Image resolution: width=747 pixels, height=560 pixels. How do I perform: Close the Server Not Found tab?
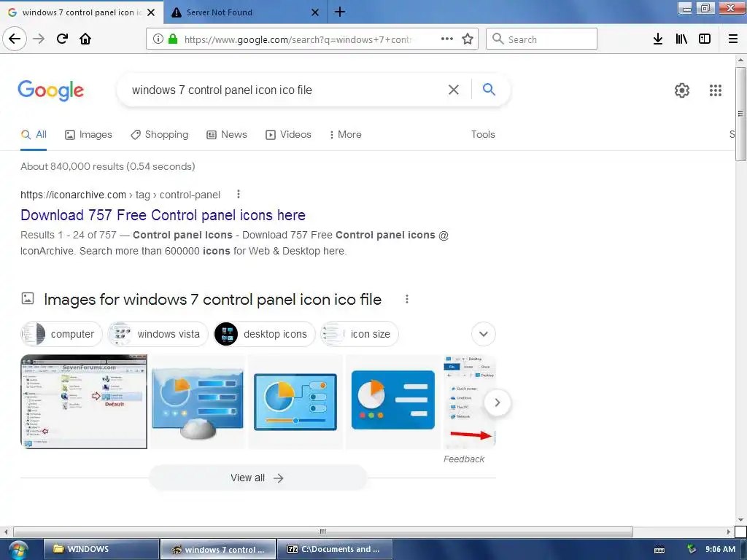point(315,12)
